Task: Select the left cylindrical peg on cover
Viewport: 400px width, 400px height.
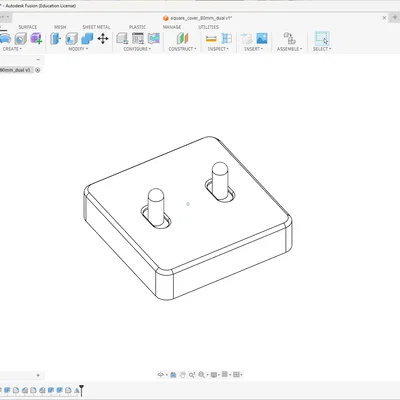Action: tap(156, 206)
